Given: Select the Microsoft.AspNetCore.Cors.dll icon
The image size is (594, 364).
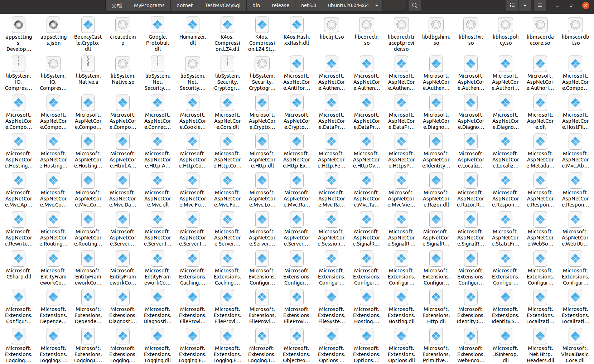Looking at the screenshot, I should 227,103.
